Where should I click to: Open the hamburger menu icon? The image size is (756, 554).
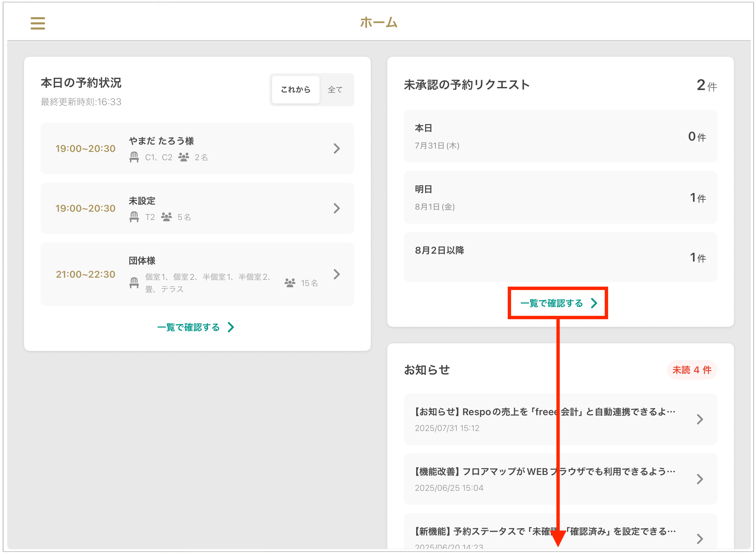[37, 23]
